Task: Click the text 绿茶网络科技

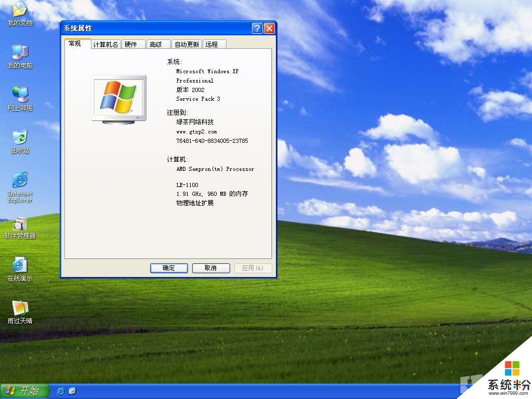Action: [x=195, y=122]
